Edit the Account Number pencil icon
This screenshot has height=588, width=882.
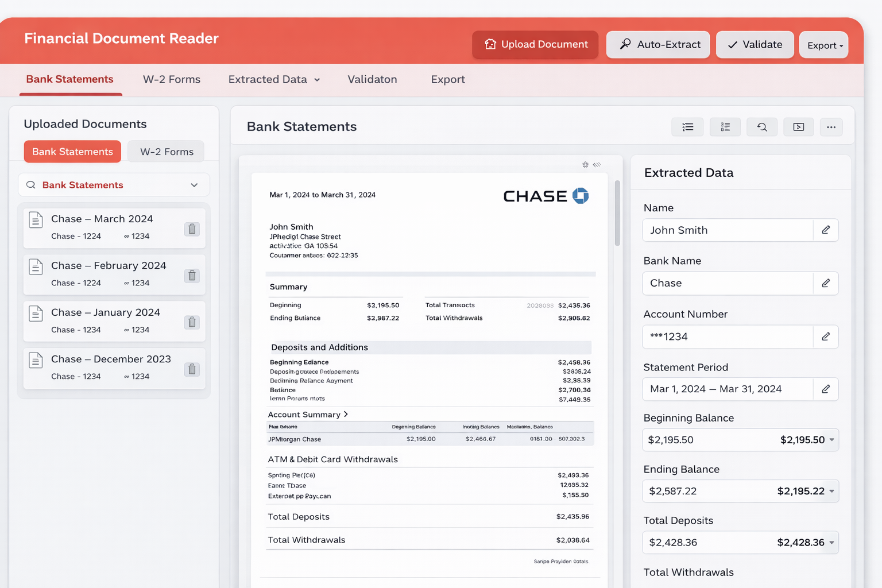click(826, 336)
